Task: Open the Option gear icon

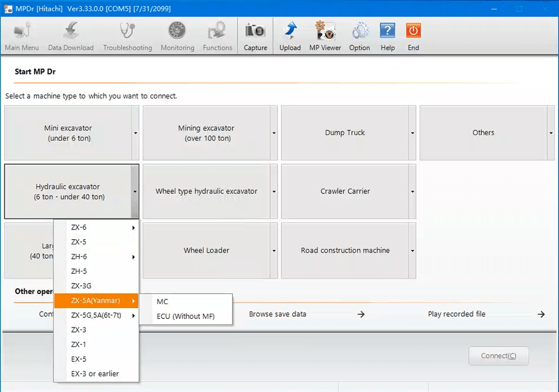Action: click(359, 31)
